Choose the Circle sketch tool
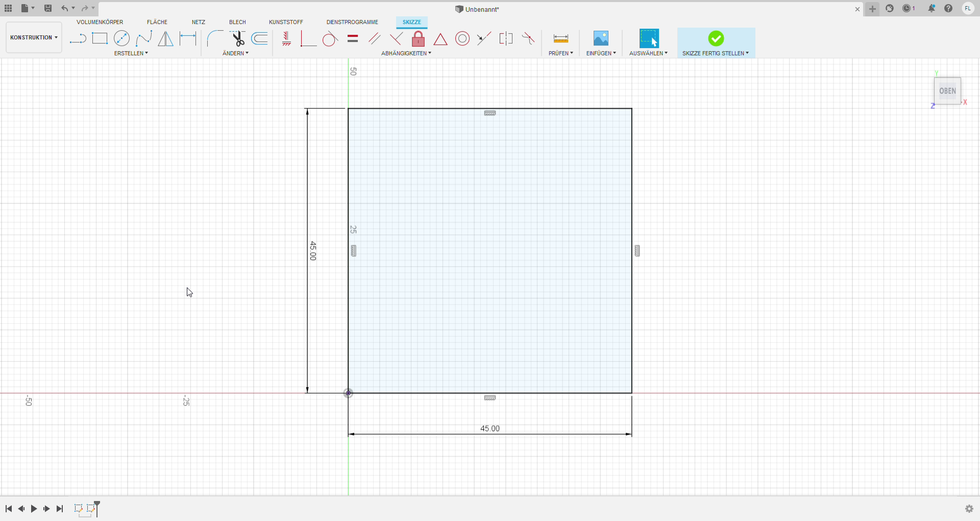The image size is (980, 521). (121, 39)
